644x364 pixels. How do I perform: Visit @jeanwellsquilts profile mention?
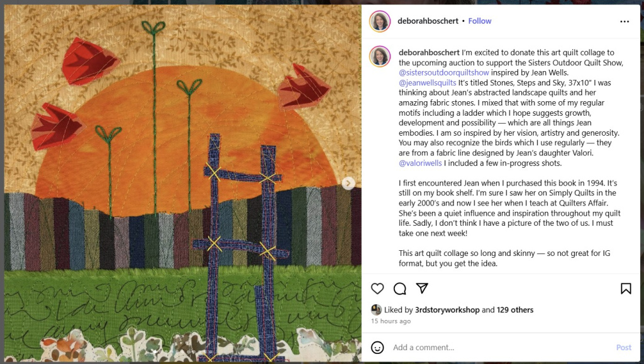tap(427, 82)
